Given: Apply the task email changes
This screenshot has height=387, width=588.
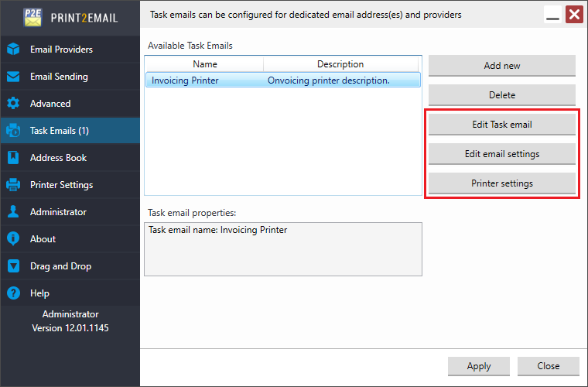Looking at the screenshot, I should pos(479,366).
